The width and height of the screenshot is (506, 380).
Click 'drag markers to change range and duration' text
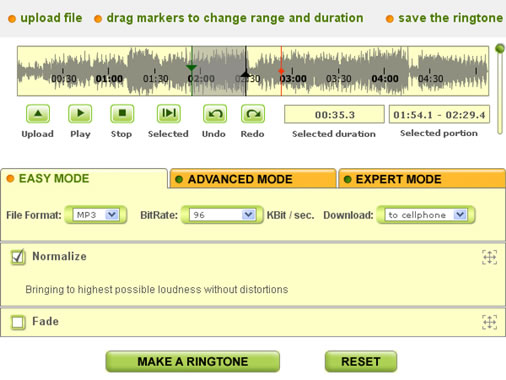tap(235, 18)
